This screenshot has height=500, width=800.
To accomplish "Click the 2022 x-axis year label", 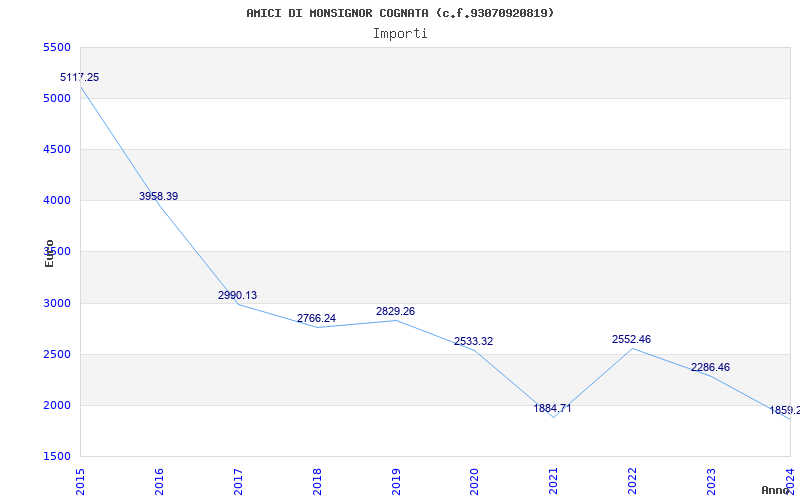I will click(x=633, y=482).
